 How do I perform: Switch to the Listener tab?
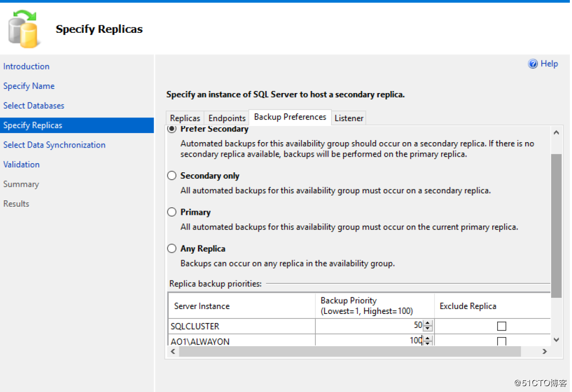coord(348,118)
